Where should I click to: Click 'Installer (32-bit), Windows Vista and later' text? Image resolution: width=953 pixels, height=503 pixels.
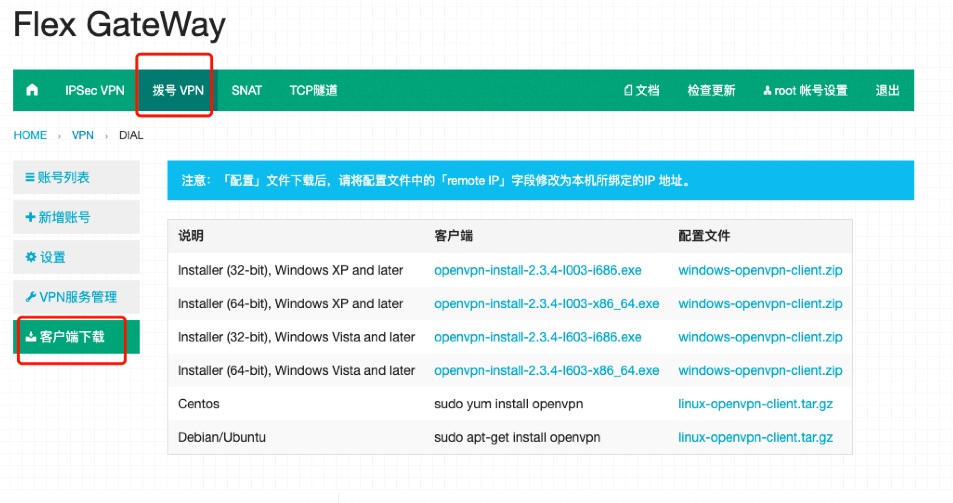click(x=297, y=337)
